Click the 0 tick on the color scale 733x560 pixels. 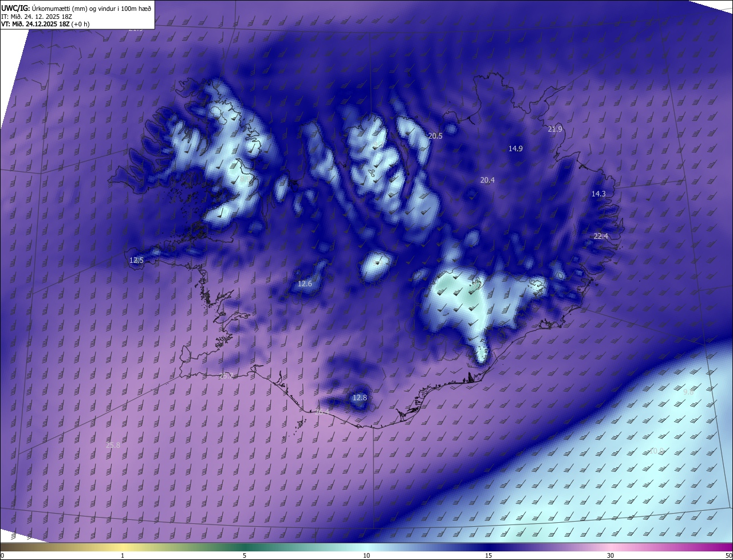2,555
